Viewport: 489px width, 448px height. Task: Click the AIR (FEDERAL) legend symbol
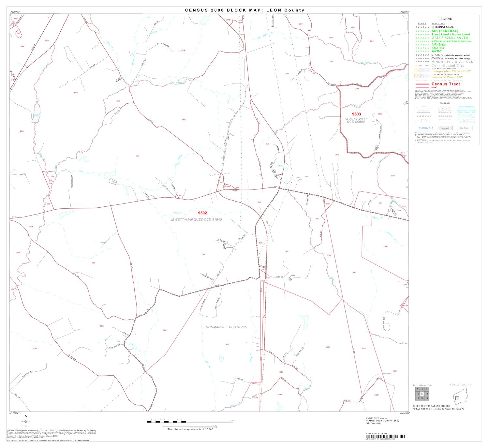[422, 31]
